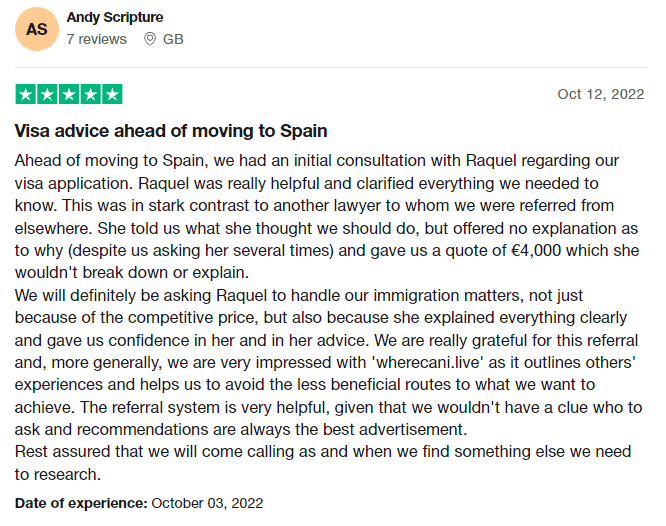Click the 7 reviews count

point(96,39)
